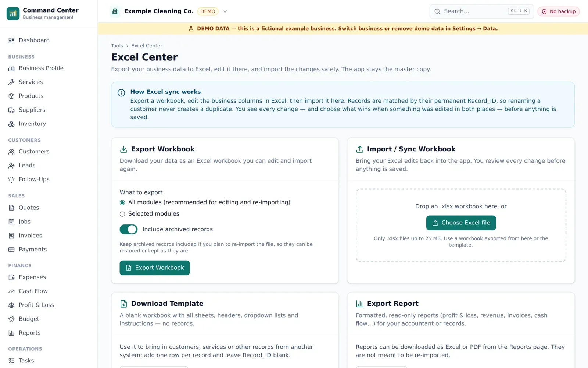Click the Leads add-person icon
Screen dimensions: 588x368
tap(11, 166)
